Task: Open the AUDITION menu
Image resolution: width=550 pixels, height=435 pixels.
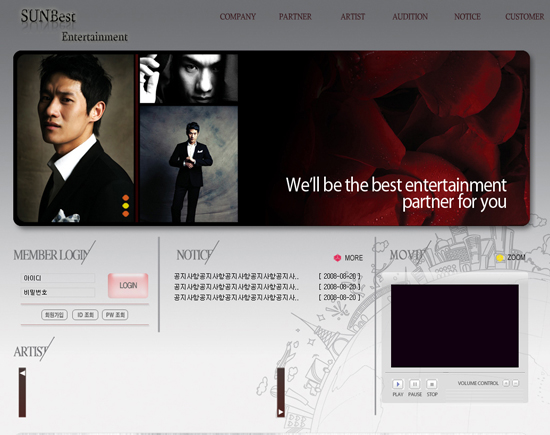Action: pyautogui.click(x=410, y=16)
